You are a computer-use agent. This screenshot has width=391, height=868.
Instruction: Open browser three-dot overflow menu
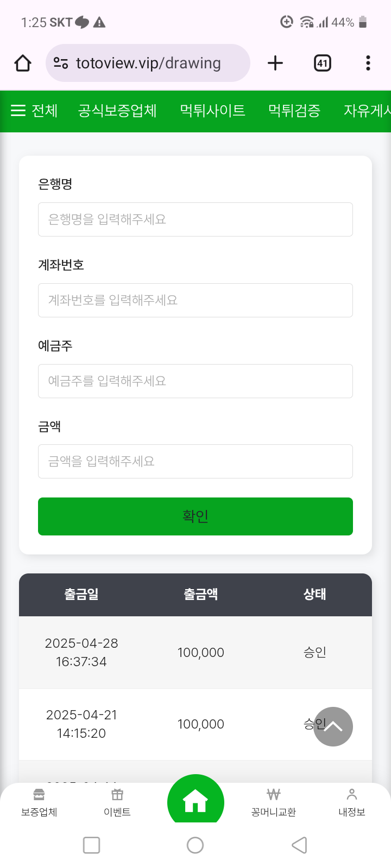click(x=368, y=63)
